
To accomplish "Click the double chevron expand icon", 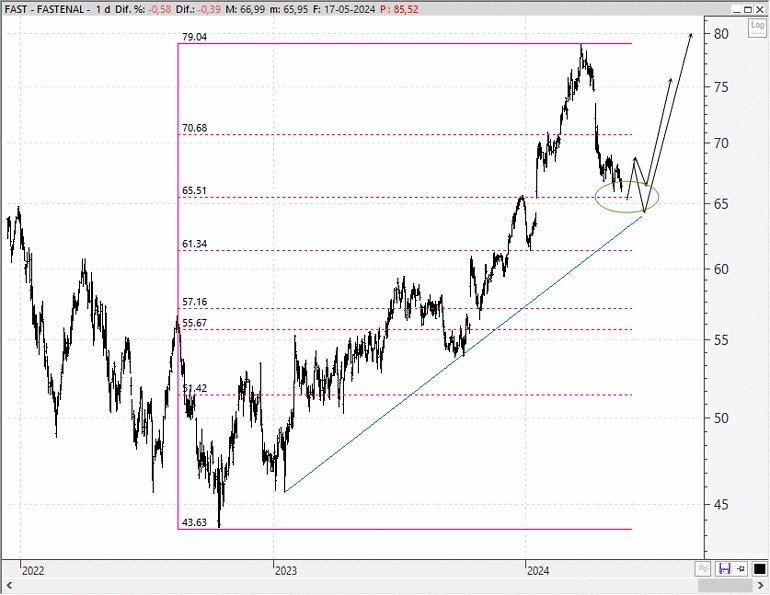I will pos(703,569).
